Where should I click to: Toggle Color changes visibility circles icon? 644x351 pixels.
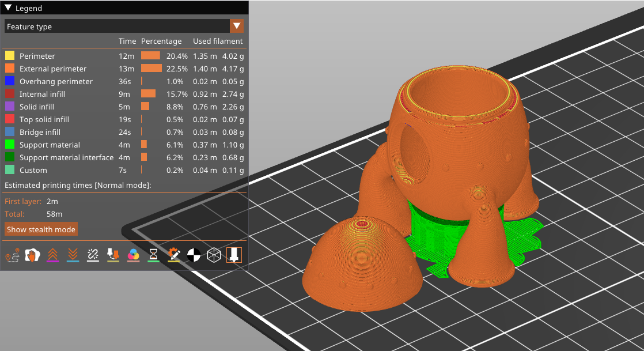(133, 255)
